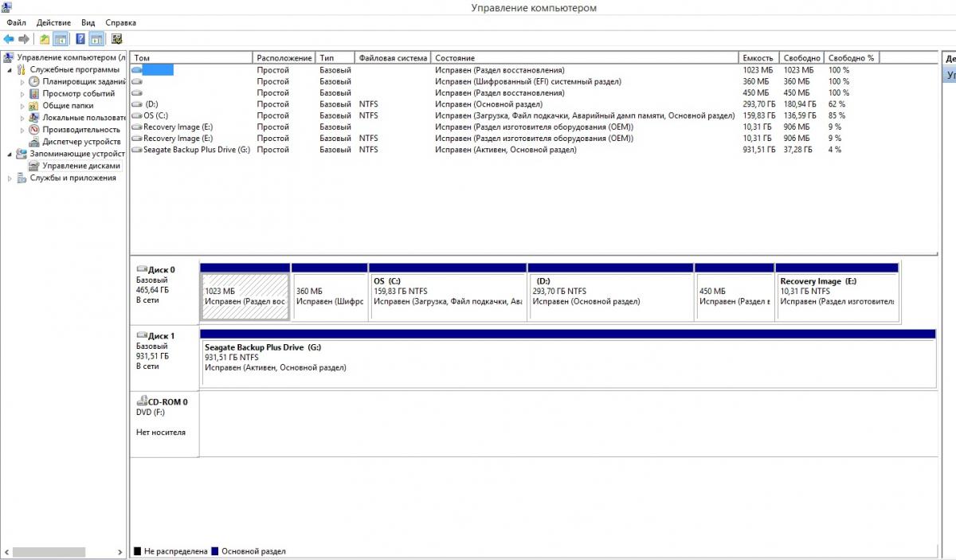
Task: Expand the Службы и приложения node
Action: (10, 178)
